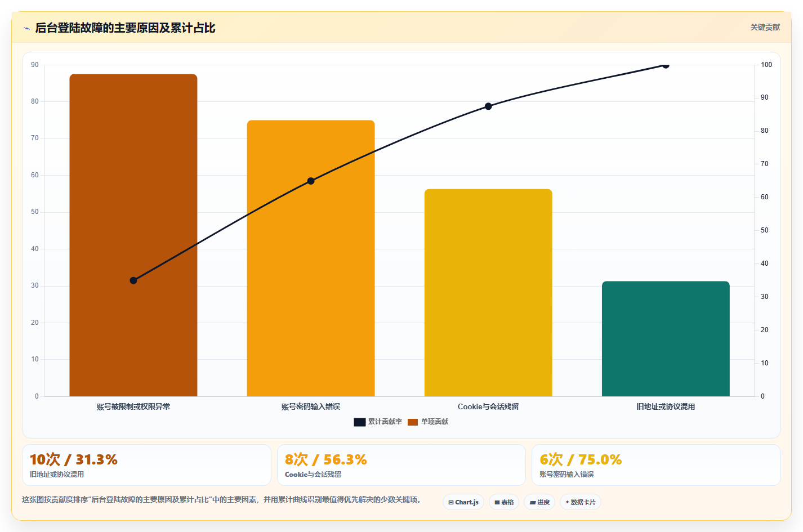803x532 pixels.
Task: Click x-axis label 旧地址或协议混用
Action: click(666, 406)
